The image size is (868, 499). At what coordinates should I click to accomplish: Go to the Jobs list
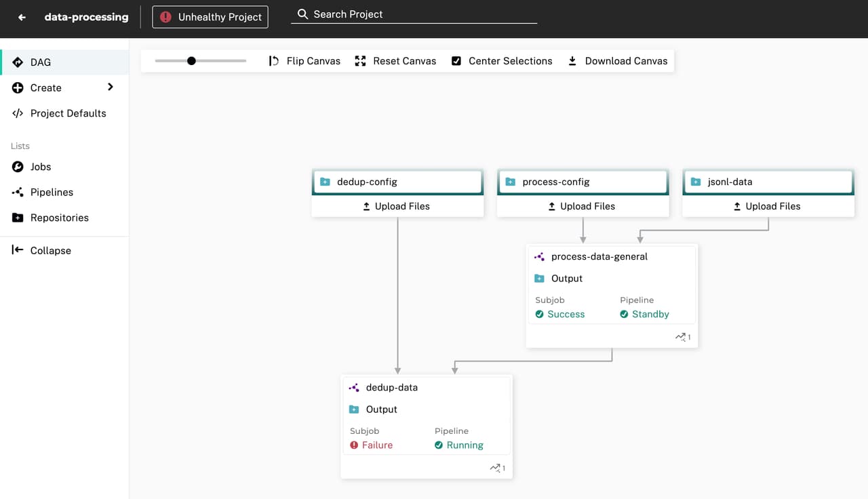64,167
